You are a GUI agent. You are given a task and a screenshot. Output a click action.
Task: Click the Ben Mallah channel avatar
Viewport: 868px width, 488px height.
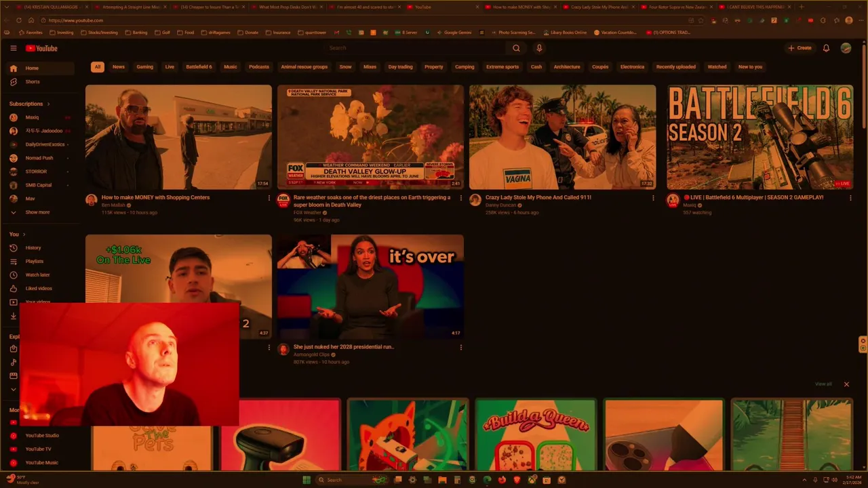pos(92,200)
